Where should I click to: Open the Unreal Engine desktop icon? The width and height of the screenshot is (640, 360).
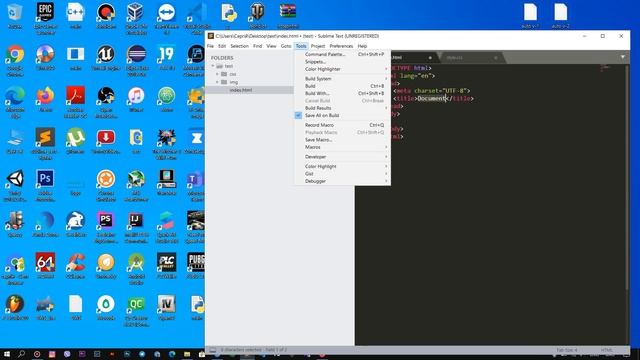(x=106, y=58)
